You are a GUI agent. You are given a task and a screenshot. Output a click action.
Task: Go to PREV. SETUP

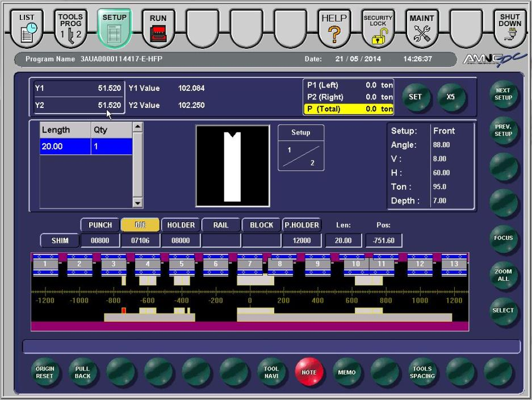coord(503,130)
